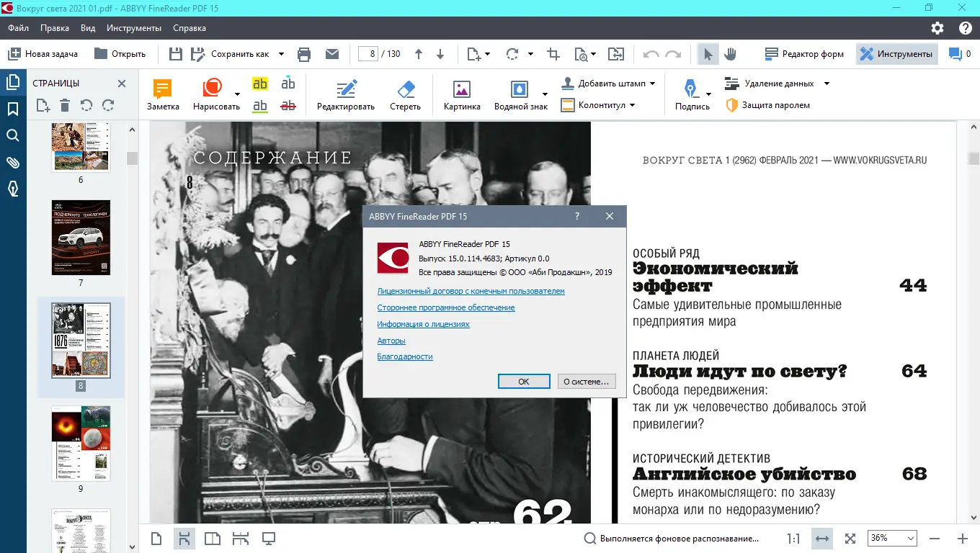The image size is (980, 553).
Task: Click the Rotate pages icon
Action: pyautogui.click(x=513, y=54)
